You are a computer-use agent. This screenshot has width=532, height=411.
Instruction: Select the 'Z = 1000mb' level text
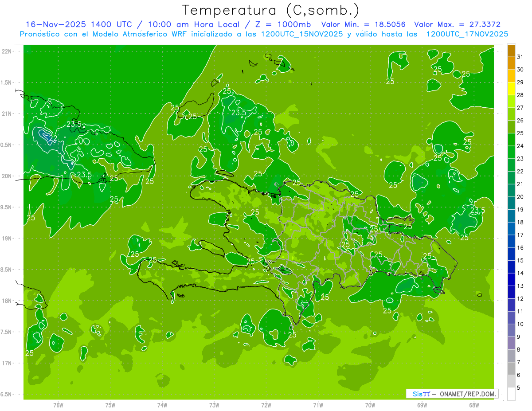(x=282, y=24)
